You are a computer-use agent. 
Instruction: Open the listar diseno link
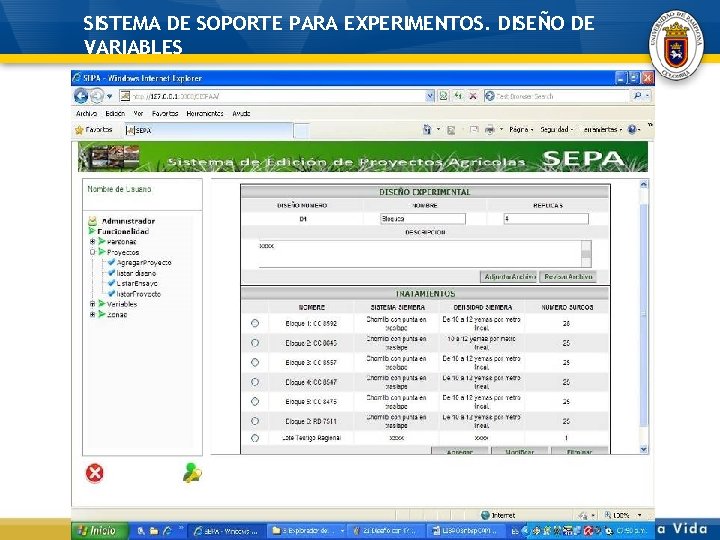136,273
